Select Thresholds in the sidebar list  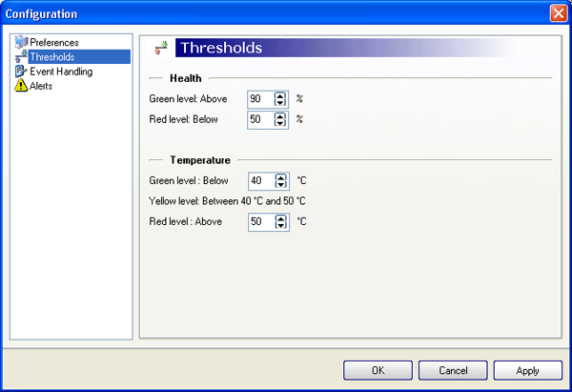click(x=79, y=57)
